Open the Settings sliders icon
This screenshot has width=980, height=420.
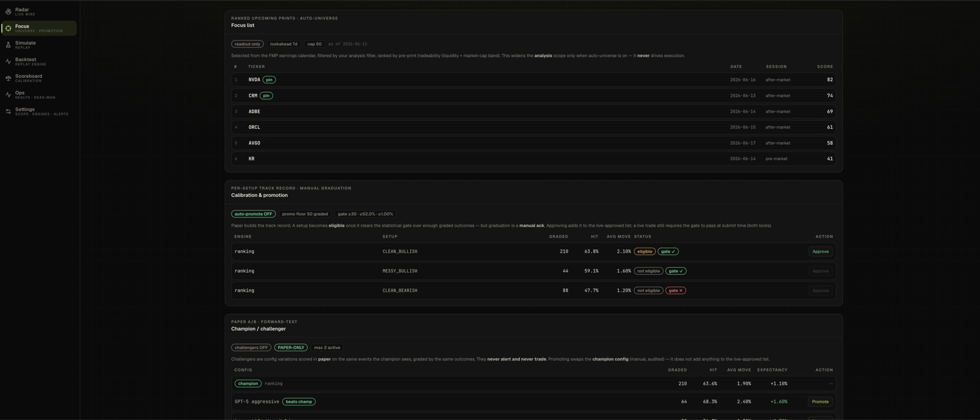9,111
